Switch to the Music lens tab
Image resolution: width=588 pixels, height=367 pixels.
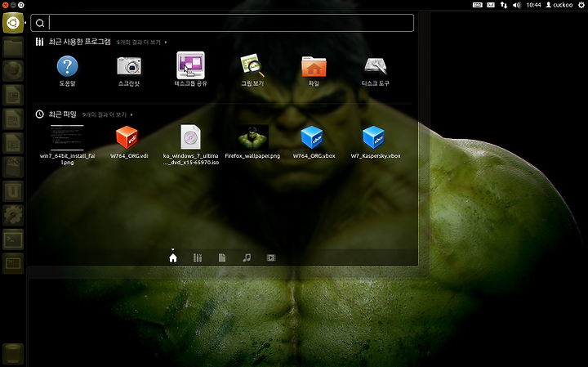tap(247, 257)
